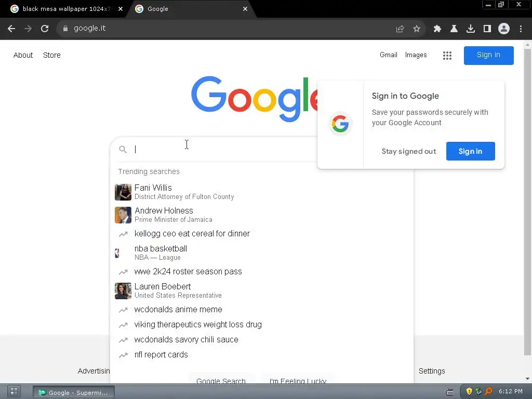Click Sign in inside the Google popup
The width and height of the screenshot is (532, 399).
point(470,151)
